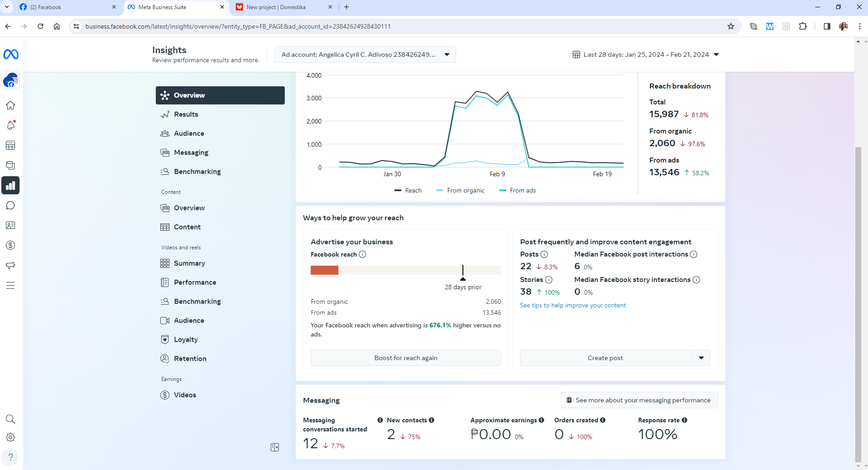This screenshot has width=868, height=470.
Task: Show info for Approximate earnings
Action: click(x=541, y=420)
